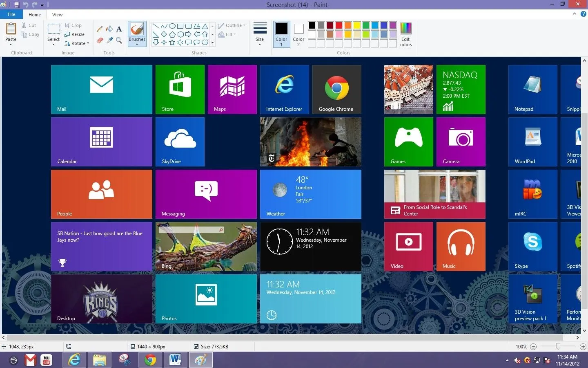Screen dimensions: 588x368
Task: Pick the red color swatch
Action: [339, 25]
